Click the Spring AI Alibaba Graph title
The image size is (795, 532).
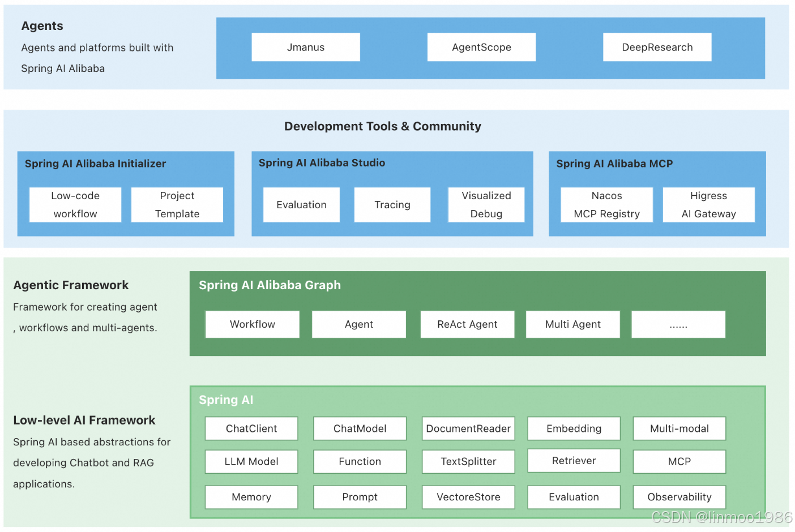[x=270, y=285]
